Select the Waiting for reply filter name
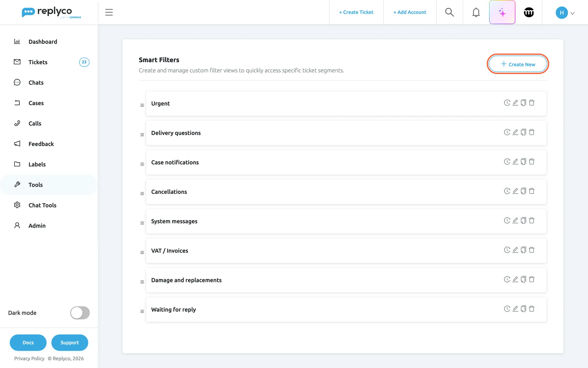Image resolution: width=588 pixels, height=368 pixels. coord(173,309)
